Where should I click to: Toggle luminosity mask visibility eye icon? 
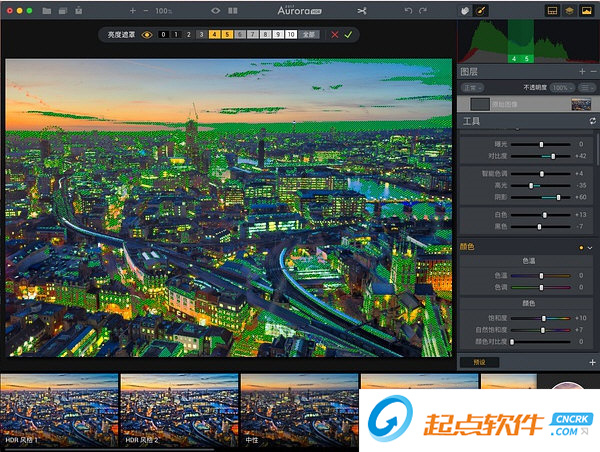coord(147,35)
